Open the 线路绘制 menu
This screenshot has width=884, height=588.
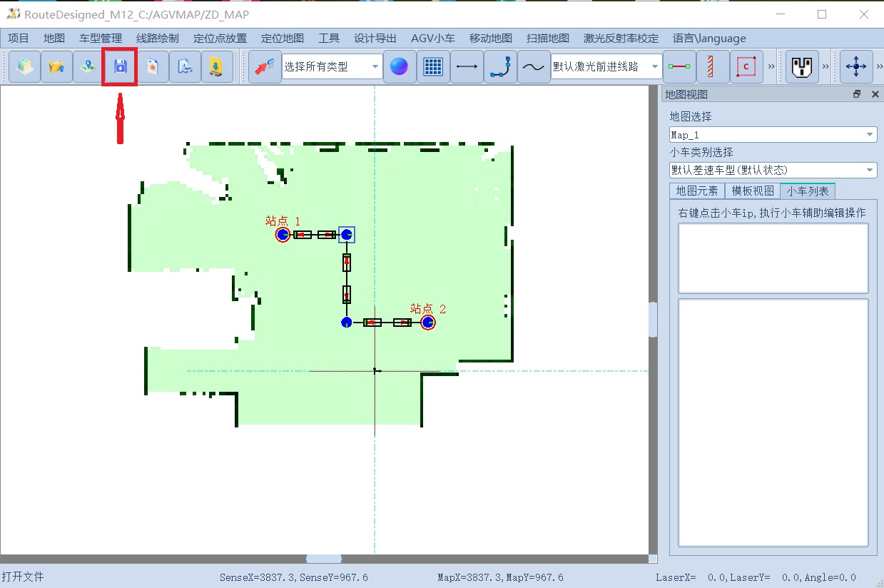[x=158, y=39]
